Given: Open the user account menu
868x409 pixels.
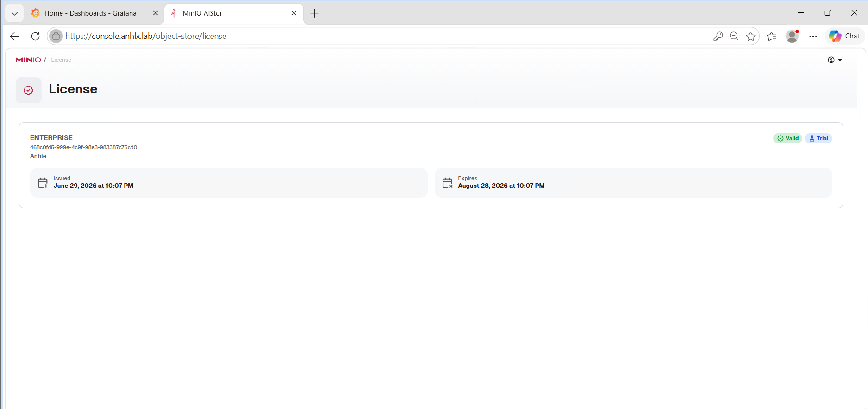Looking at the screenshot, I should (835, 60).
